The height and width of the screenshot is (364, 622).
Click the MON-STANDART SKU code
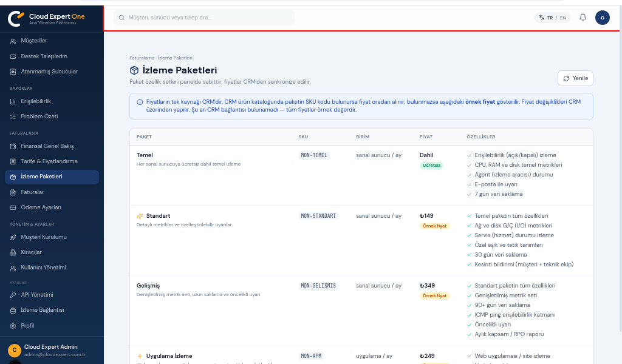(x=318, y=216)
